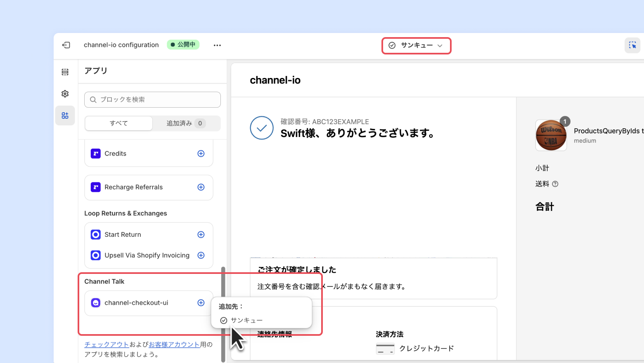
Task: Click the app list scrollbar
Action: [x=223, y=313]
